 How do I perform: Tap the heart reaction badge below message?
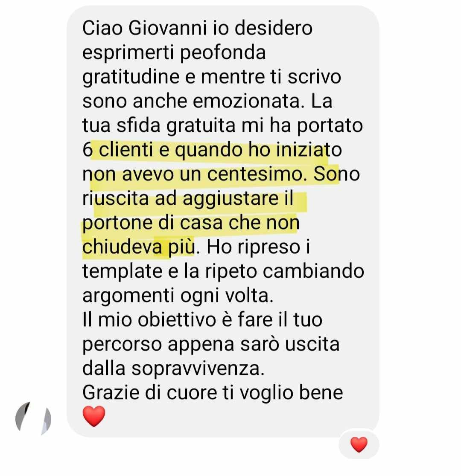pyautogui.click(x=359, y=444)
